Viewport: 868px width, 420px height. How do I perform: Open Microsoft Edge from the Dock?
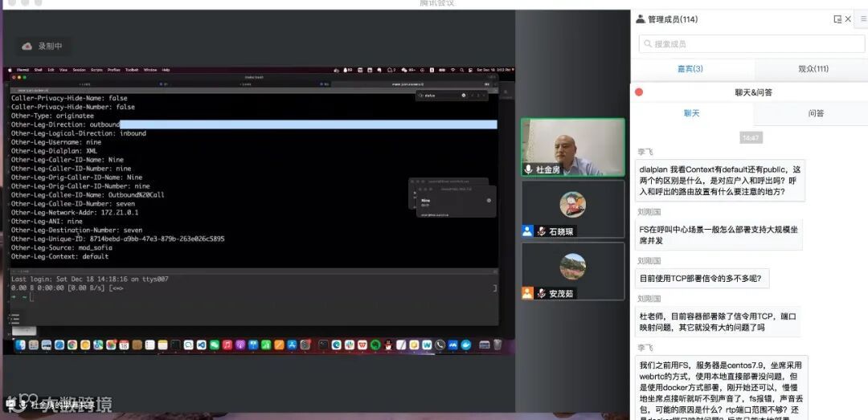pyautogui.click(x=336, y=345)
